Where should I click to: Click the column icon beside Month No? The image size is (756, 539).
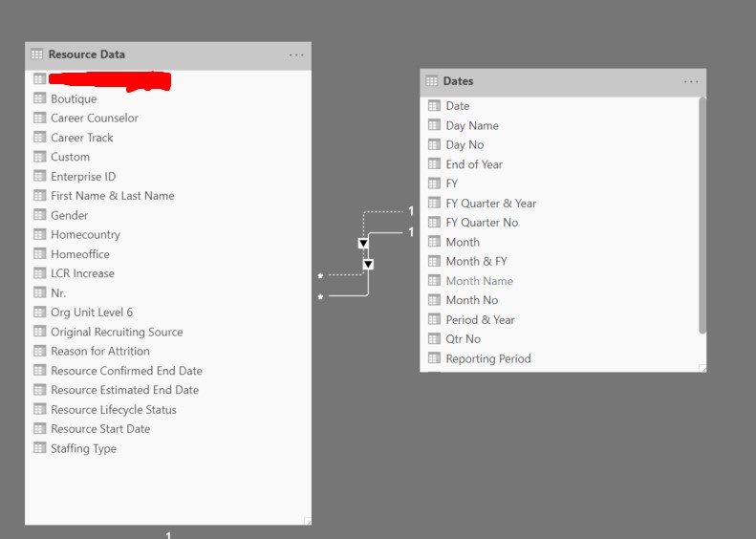tap(435, 300)
